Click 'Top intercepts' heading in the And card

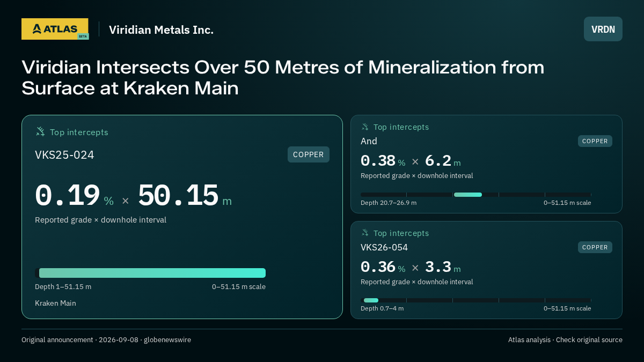(x=401, y=127)
